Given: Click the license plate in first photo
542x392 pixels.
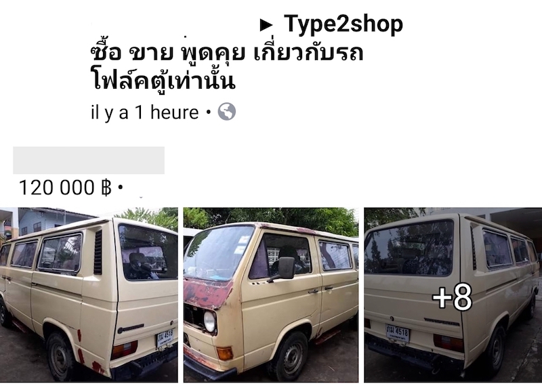Looking at the screenshot, I should (165, 338).
